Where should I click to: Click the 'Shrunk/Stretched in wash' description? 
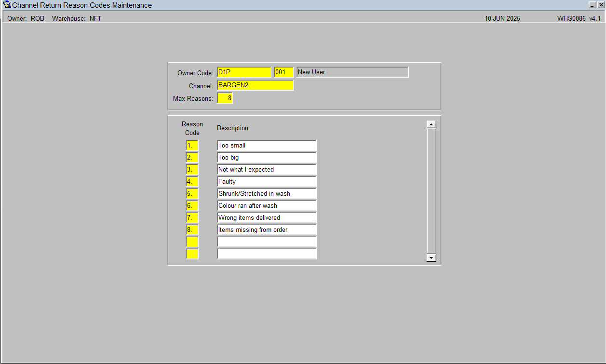pyautogui.click(x=267, y=194)
